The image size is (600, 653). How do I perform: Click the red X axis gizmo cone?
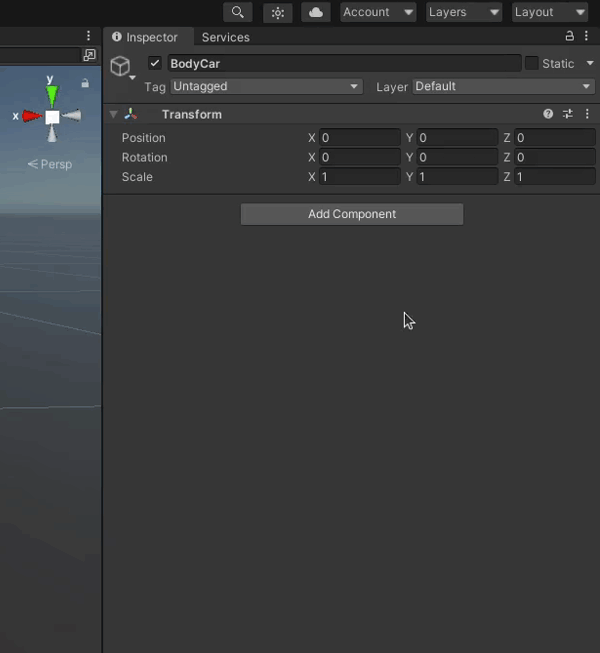click(31, 116)
